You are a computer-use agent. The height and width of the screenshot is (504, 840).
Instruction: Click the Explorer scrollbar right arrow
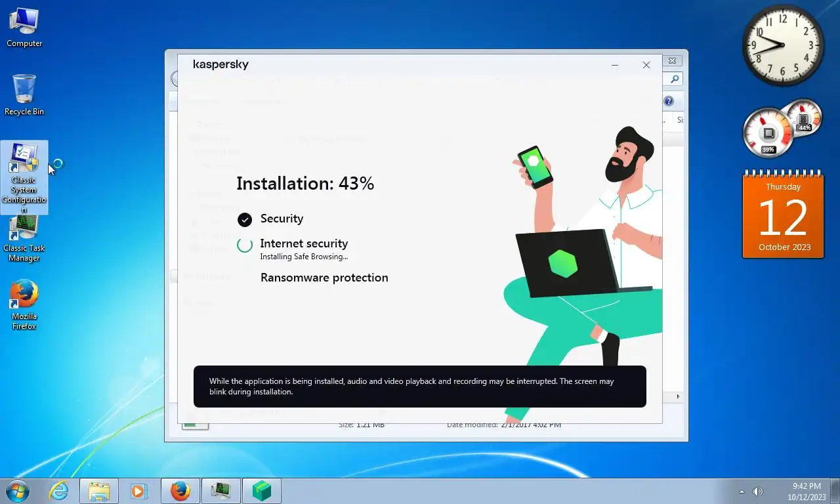point(678,397)
